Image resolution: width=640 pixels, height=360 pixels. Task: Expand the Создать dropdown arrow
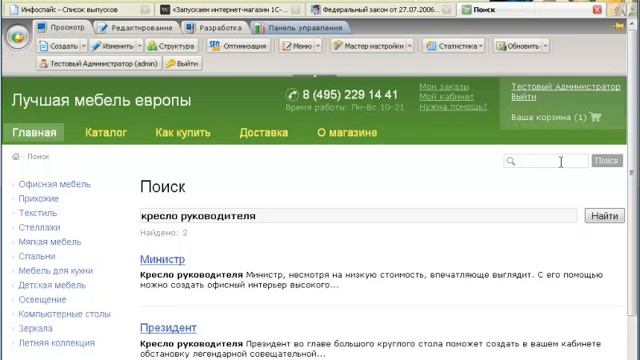coord(84,46)
